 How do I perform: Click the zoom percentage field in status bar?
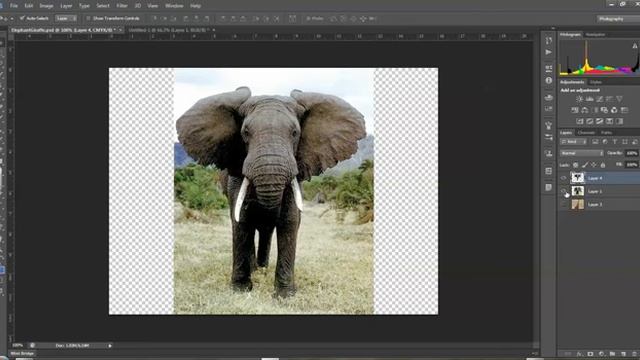(18, 346)
